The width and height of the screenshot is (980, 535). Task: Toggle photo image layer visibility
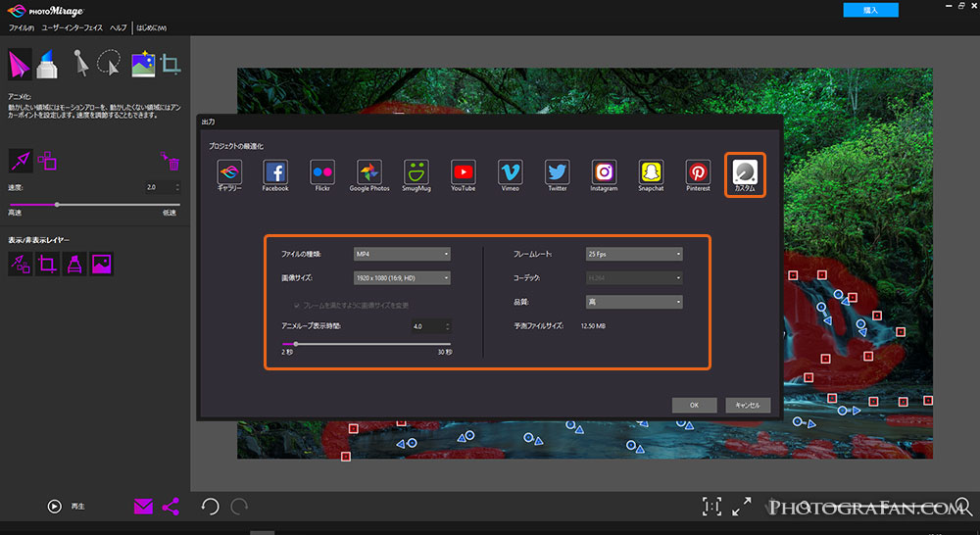pos(101,264)
